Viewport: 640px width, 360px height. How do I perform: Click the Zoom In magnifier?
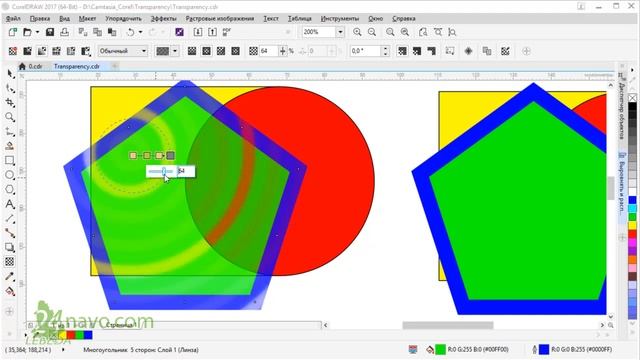[357, 32]
